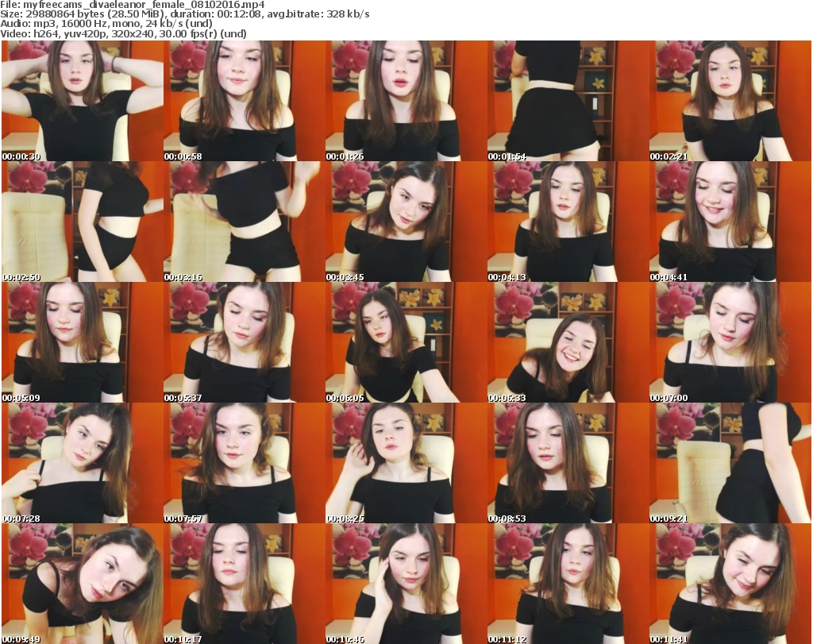Click the thumbnail timestamped 00:11:12

(x=568, y=584)
